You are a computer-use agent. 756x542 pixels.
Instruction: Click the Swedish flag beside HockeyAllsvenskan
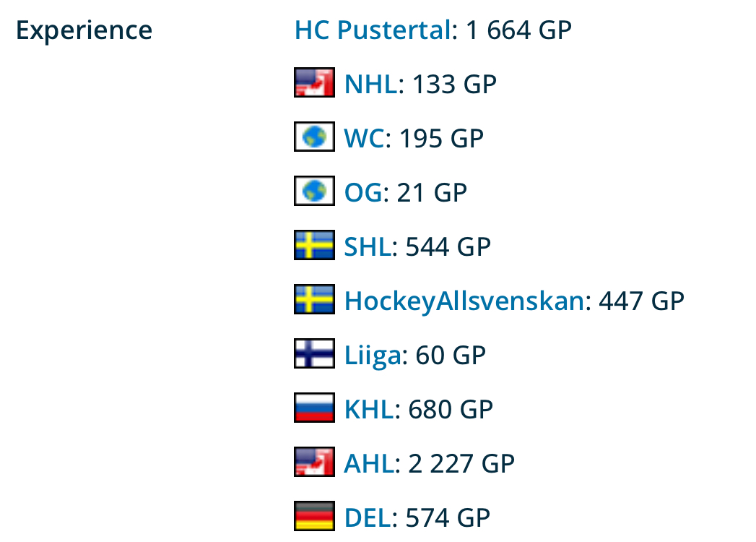click(314, 299)
